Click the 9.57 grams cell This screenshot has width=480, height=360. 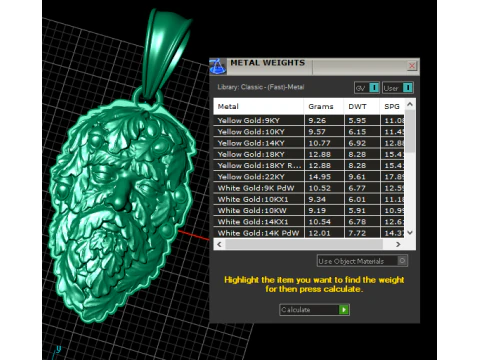[x=324, y=132]
